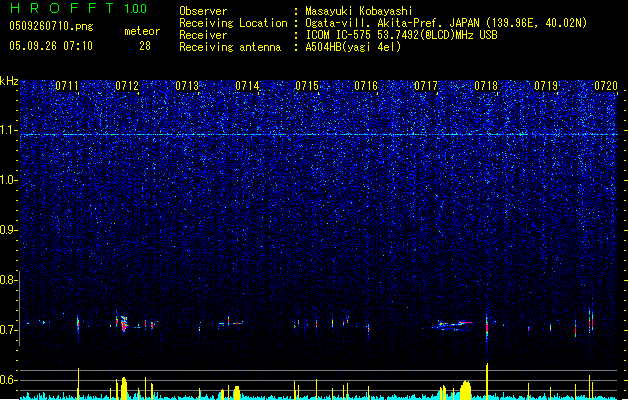Click the Observer label
The height and width of the screenshot is (400, 629).
[203, 11]
